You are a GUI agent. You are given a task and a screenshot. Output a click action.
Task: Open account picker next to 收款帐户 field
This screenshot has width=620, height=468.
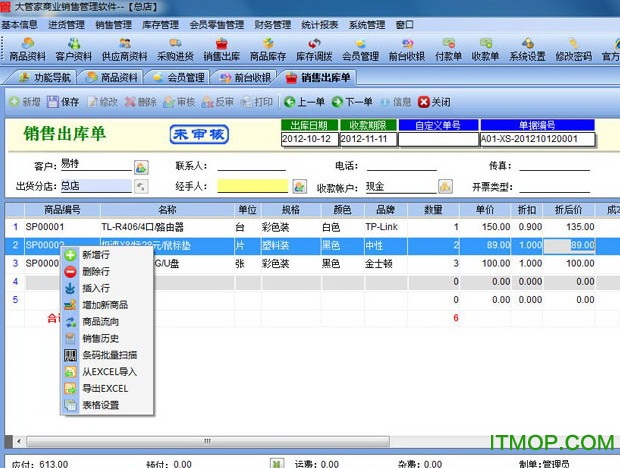tap(445, 187)
